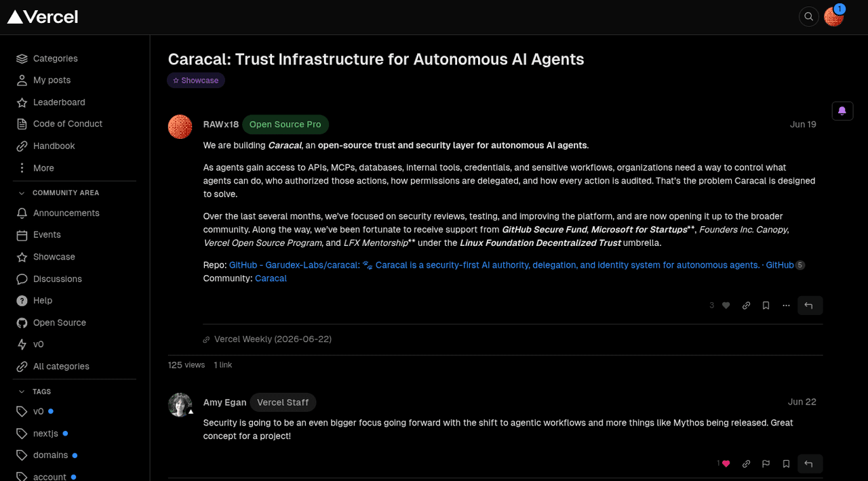Reply to Amy Egan's post with the arrow button
The height and width of the screenshot is (481, 868).
(x=810, y=464)
